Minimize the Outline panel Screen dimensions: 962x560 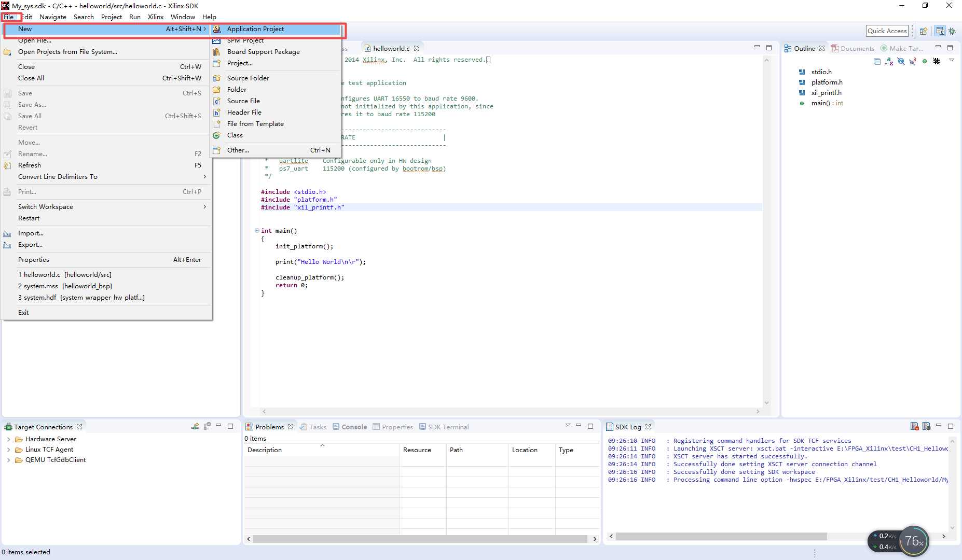pyautogui.click(x=938, y=47)
